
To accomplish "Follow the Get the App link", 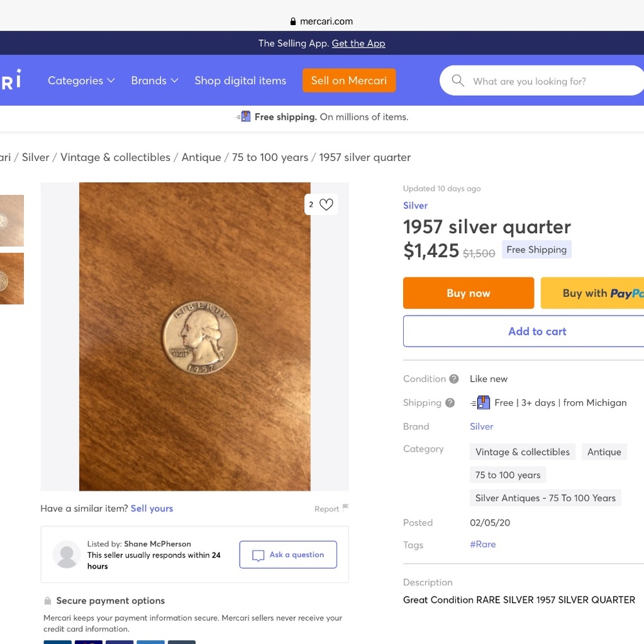I will coord(358,43).
